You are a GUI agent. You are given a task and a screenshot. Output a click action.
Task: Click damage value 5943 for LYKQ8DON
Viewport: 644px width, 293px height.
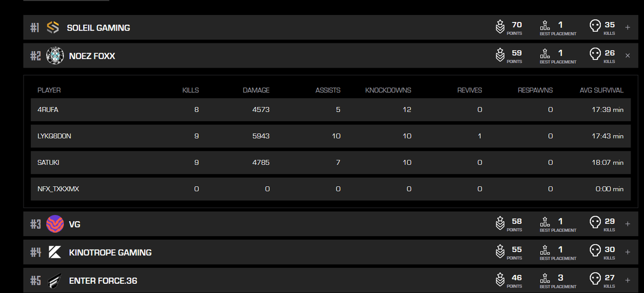point(261,136)
